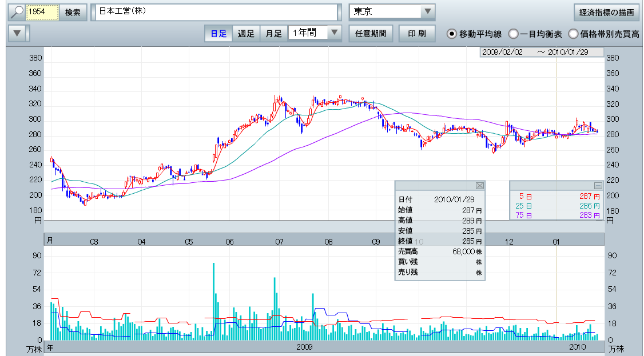Viewport: 644px width, 356px height.
Task: Click the 経済指標の描画 button
Action: [606, 12]
